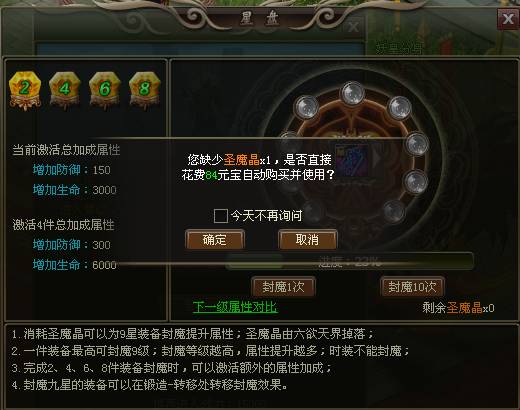This screenshot has width=520, height=410.
Task: Select the upper-left orb on the star disc
Action: [307, 107]
